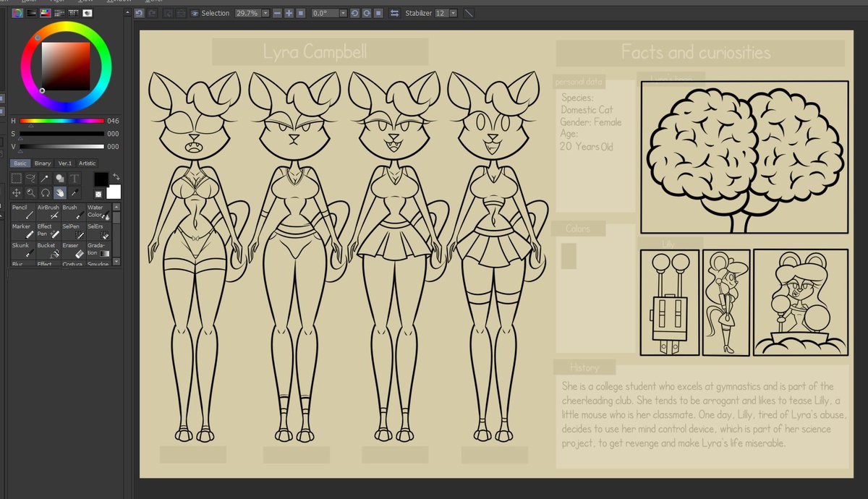Select the Move tool
This screenshot has width=868, height=499.
point(17,192)
